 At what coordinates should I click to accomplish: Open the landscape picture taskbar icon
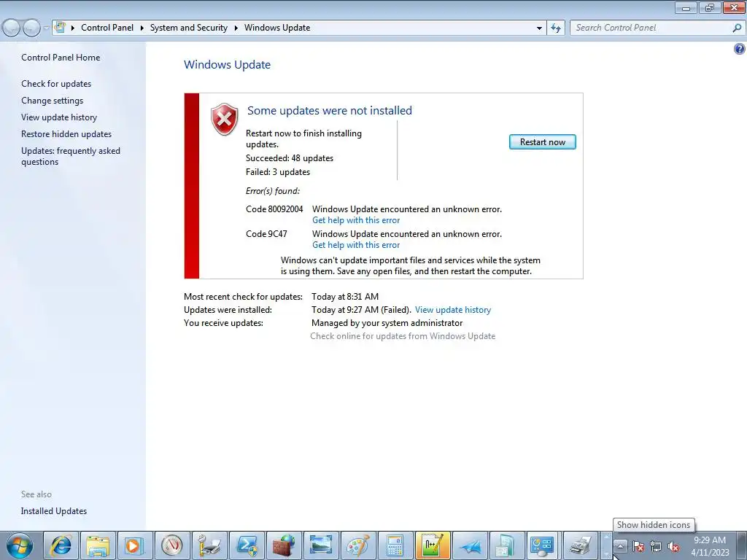click(321, 545)
